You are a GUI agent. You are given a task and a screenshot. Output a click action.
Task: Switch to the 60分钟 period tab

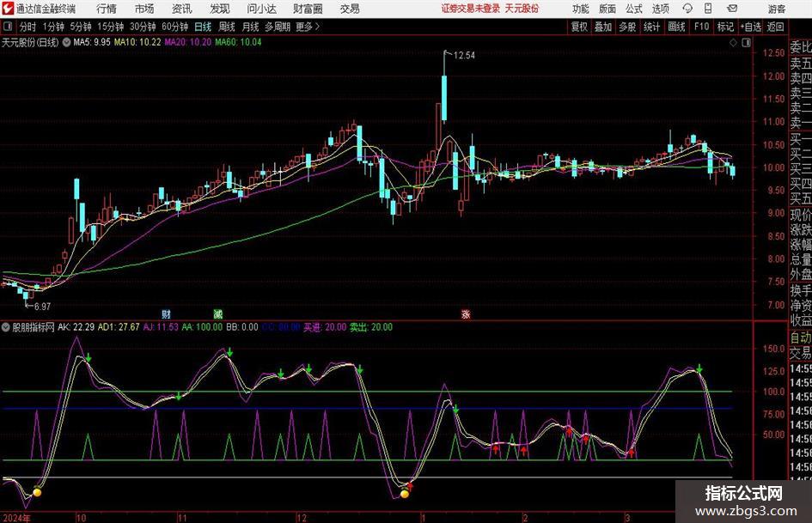(x=174, y=27)
